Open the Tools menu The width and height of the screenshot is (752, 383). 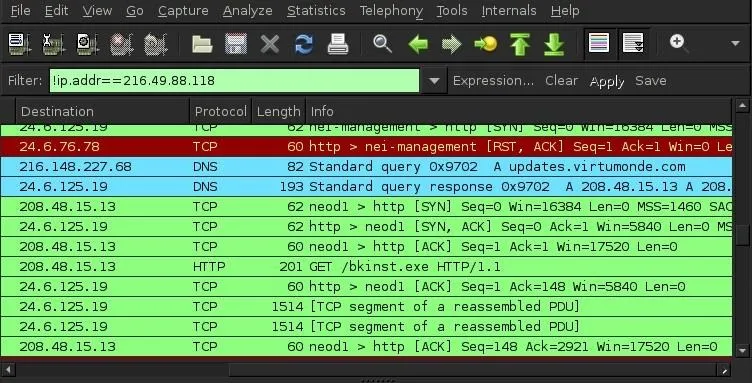[x=452, y=11]
